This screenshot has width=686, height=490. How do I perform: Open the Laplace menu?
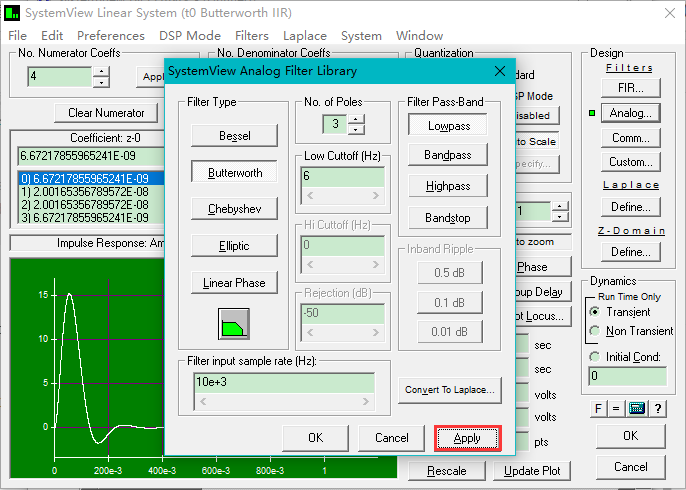coord(305,35)
